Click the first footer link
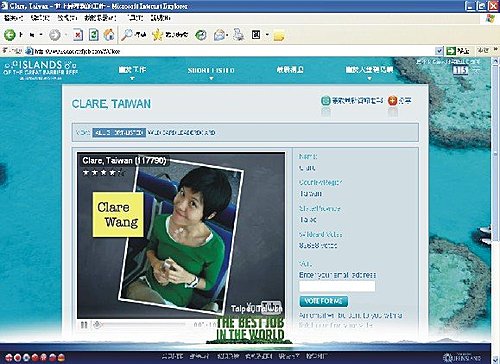500x364 pixels. pyautogui.click(x=172, y=356)
